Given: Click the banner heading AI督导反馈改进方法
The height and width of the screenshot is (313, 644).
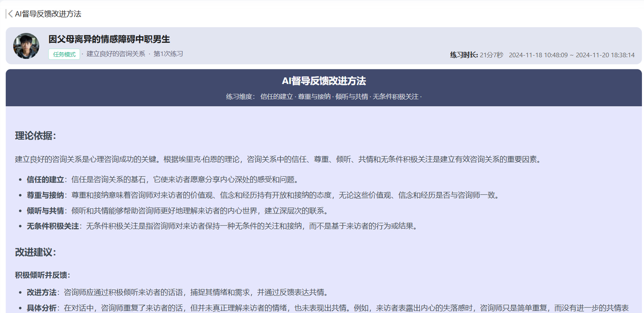Looking at the screenshot, I should (324, 81).
